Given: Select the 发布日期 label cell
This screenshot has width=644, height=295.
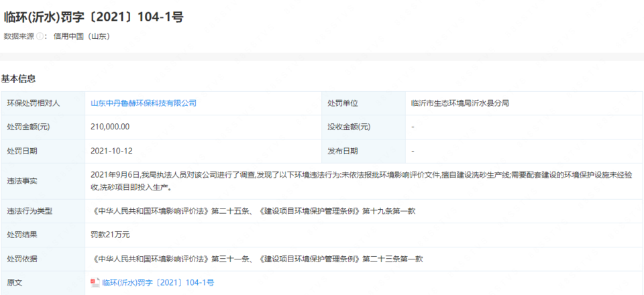Looking at the screenshot, I should pyautogui.click(x=364, y=151).
